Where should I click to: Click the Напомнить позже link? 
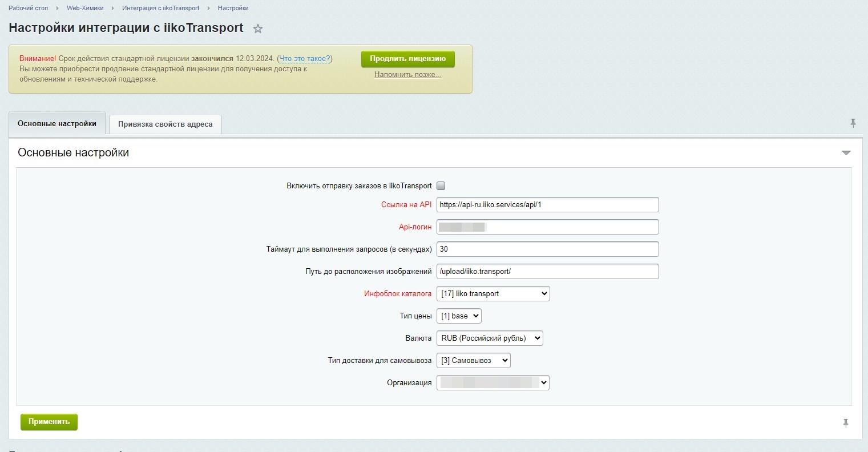tap(407, 75)
